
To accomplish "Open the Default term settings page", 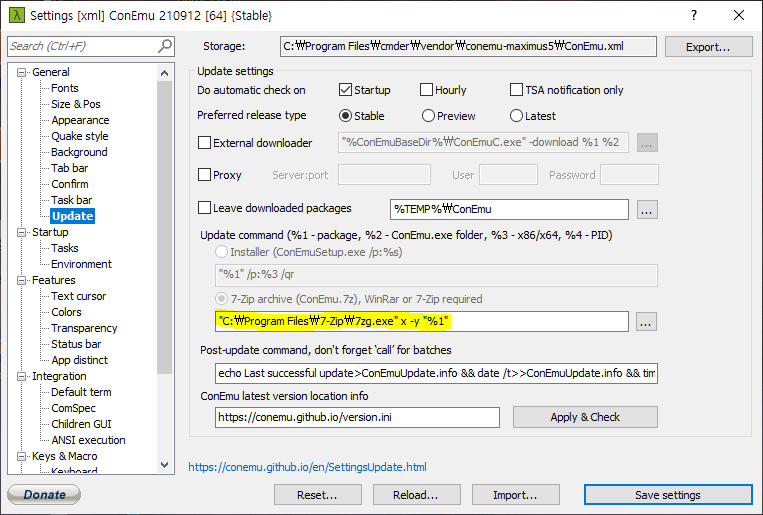I will (x=81, y=392).
